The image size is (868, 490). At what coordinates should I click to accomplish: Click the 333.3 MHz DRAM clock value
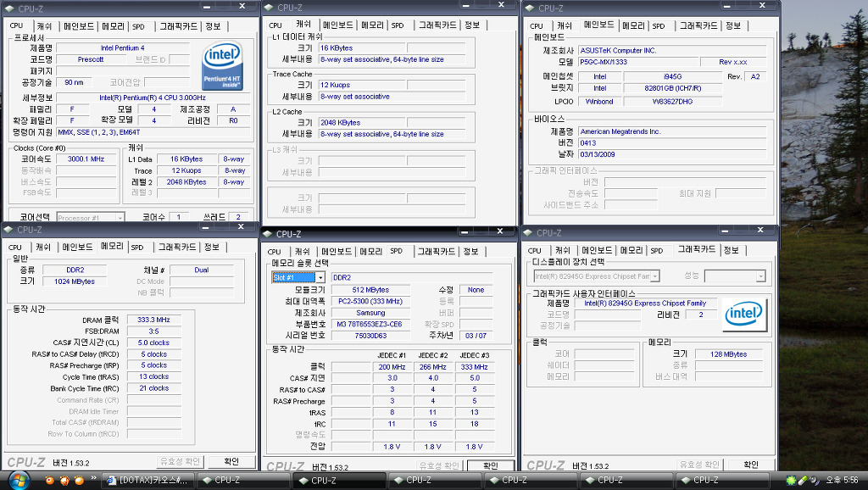point(154,320)
